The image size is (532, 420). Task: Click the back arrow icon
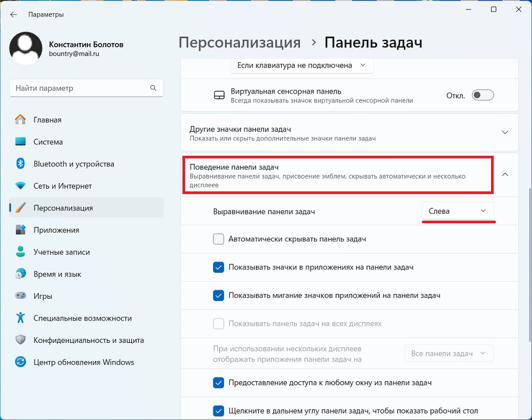[14, 14]
